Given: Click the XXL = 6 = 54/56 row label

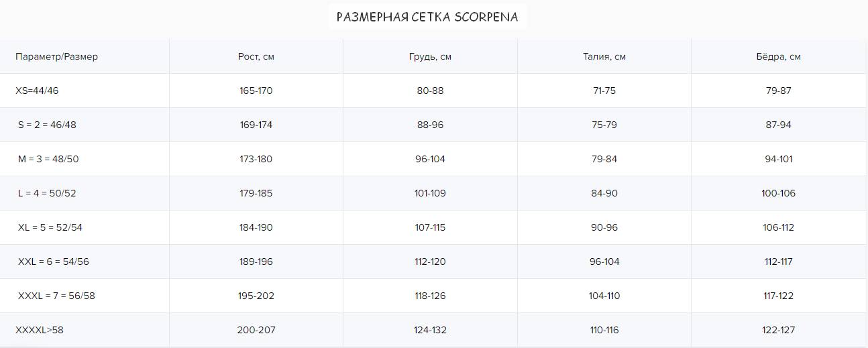Looking at the screenshot, I should (x=54, y=262).
